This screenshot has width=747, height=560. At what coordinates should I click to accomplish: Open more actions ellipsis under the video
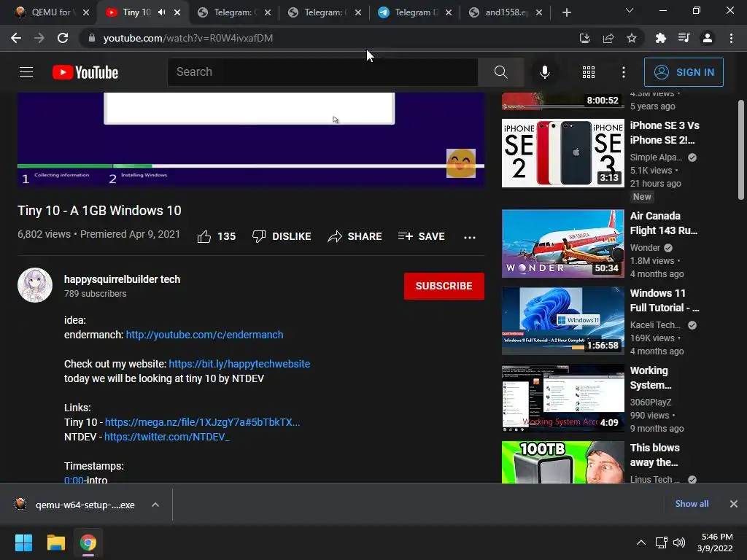tap(470, 237)
